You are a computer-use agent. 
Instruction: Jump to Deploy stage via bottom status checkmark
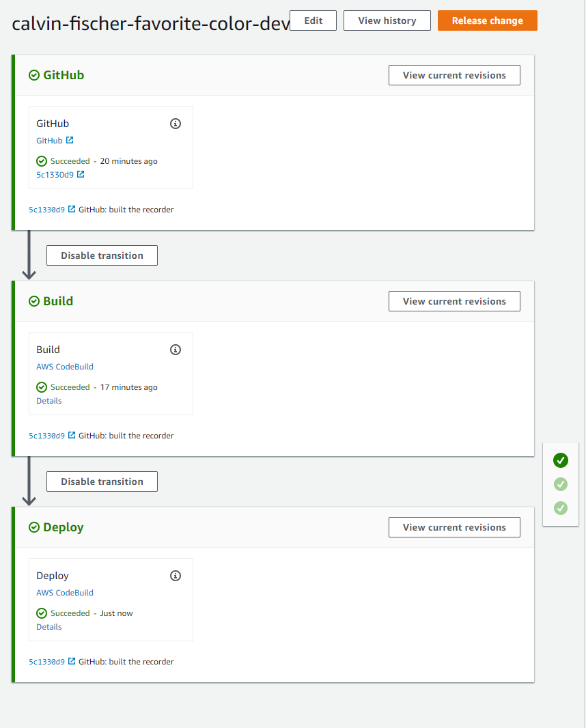pyautogui.click(x=561, y=508)
